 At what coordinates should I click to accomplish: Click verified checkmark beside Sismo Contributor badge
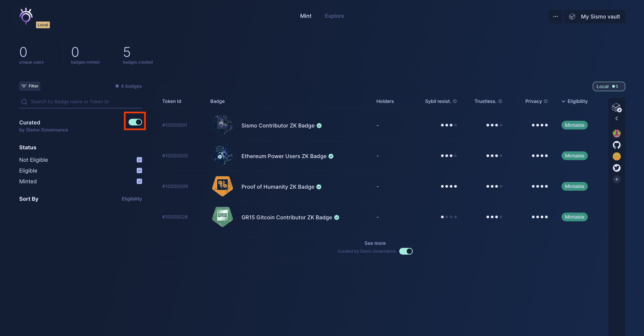point(319,125)
